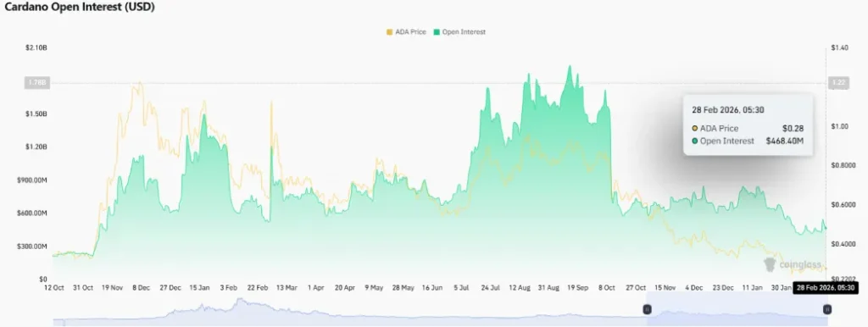868x327 pixels.
Task: Click the $1.50B left axis label
Action: tap(36, 114)
